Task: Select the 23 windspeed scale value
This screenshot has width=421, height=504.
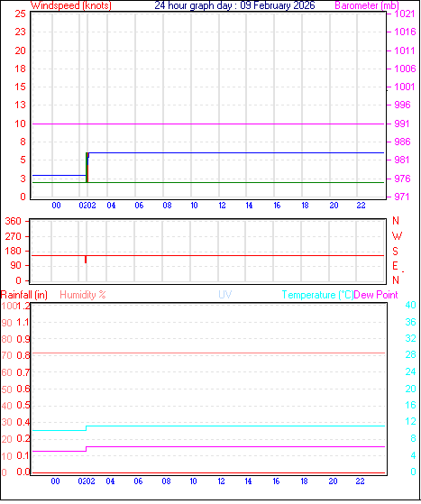Action: coord(20,32)
